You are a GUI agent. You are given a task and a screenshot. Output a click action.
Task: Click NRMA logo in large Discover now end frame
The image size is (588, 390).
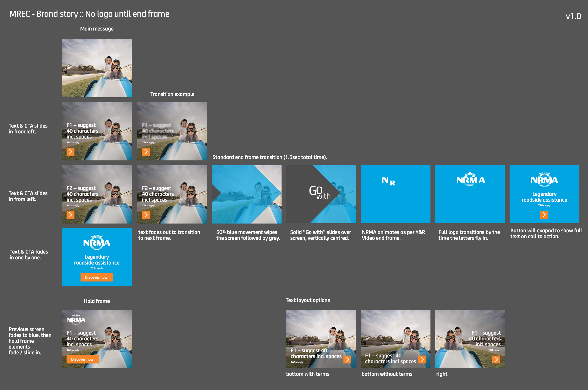click(x=97, y=242)
